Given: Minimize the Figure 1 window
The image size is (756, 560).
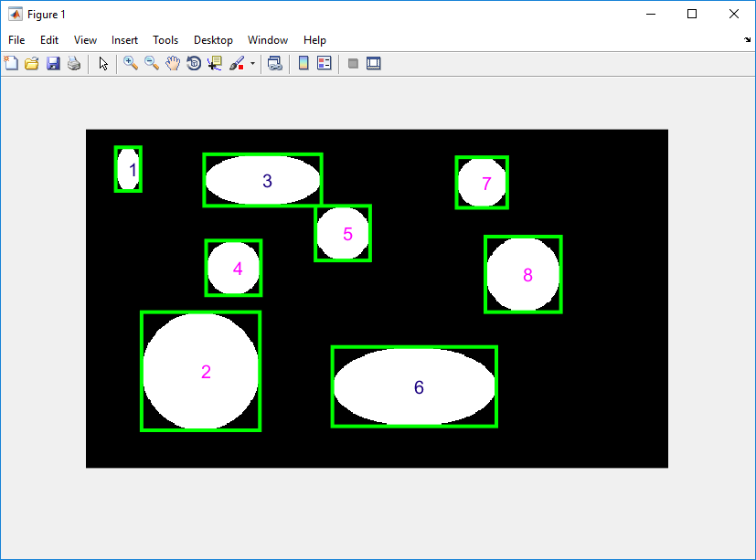Looking at the screenshot, I should click(651, 15).
